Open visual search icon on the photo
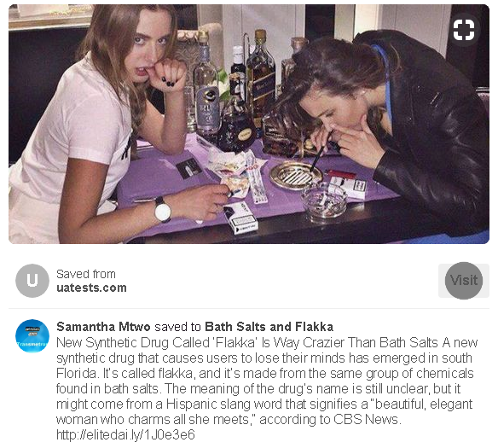The height and width of the screenshot is (448, 498). 464,30
